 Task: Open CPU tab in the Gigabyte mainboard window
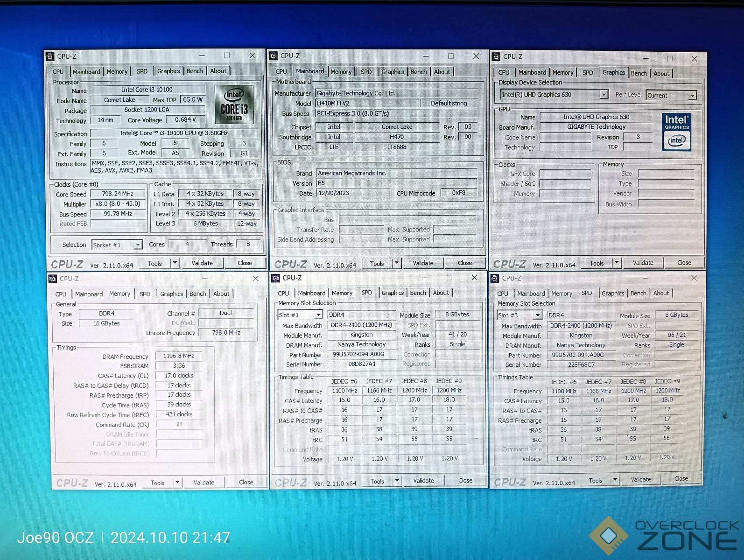click(x=281, y=72)
